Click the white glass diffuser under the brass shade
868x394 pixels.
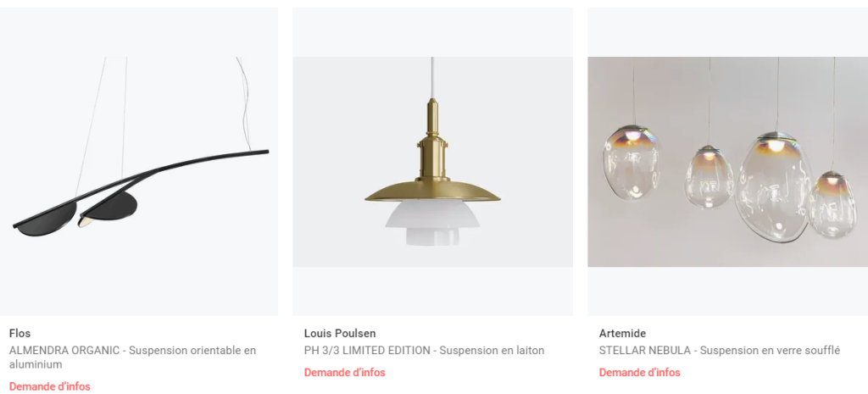[x=432, y=223]
